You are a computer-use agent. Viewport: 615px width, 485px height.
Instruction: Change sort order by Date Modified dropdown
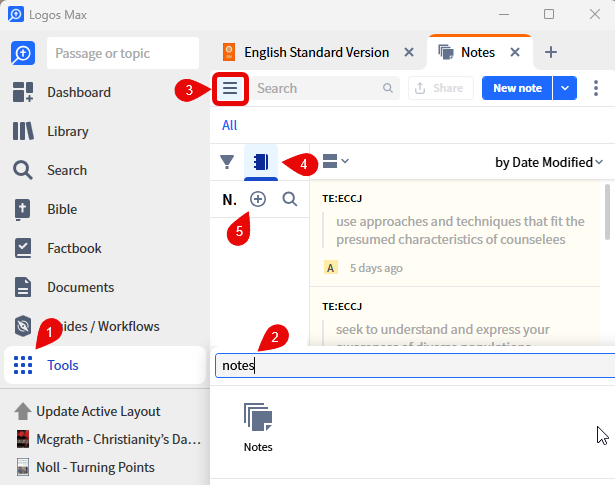tap(548, 162)
